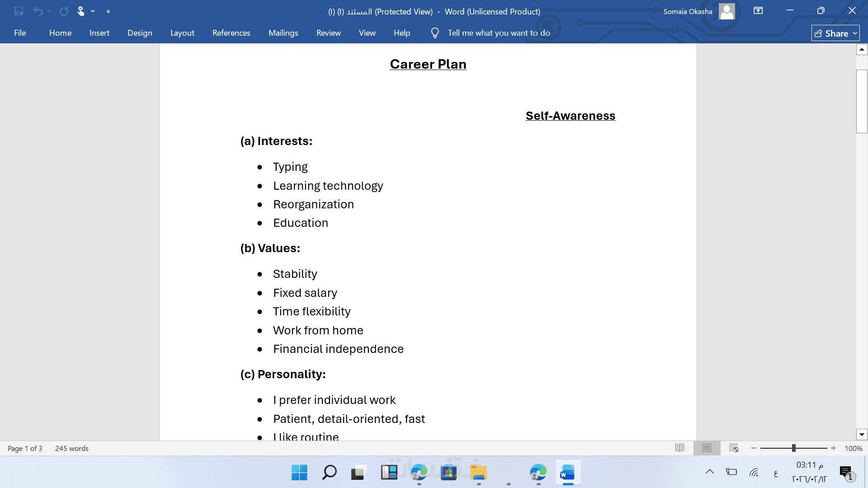Click the Save icon in quick access toolbar
Viewport: 868px width, 488px height.
click(x=19, y=11)
